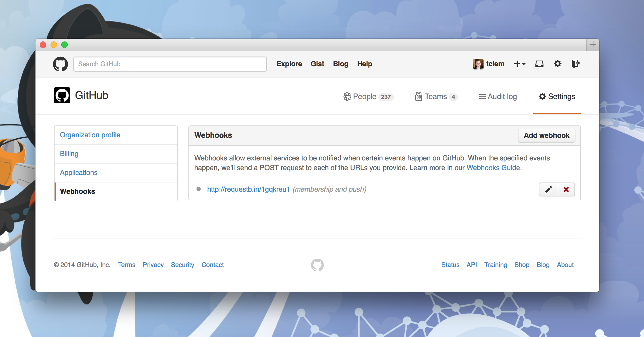Click the GitHub organization avatar icon
The image size is (644, 337).
pyautogui.click(x=62, y=95)
